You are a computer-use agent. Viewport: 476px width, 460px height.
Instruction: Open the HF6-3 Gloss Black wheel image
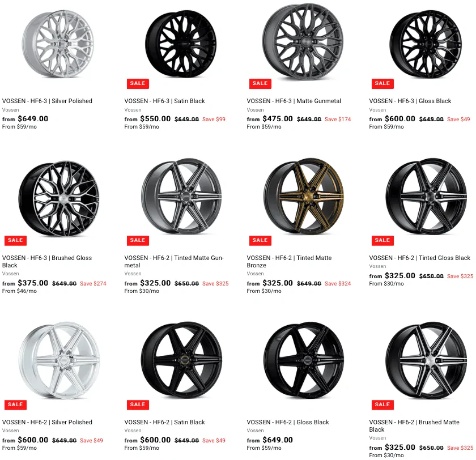pos(426,44)
